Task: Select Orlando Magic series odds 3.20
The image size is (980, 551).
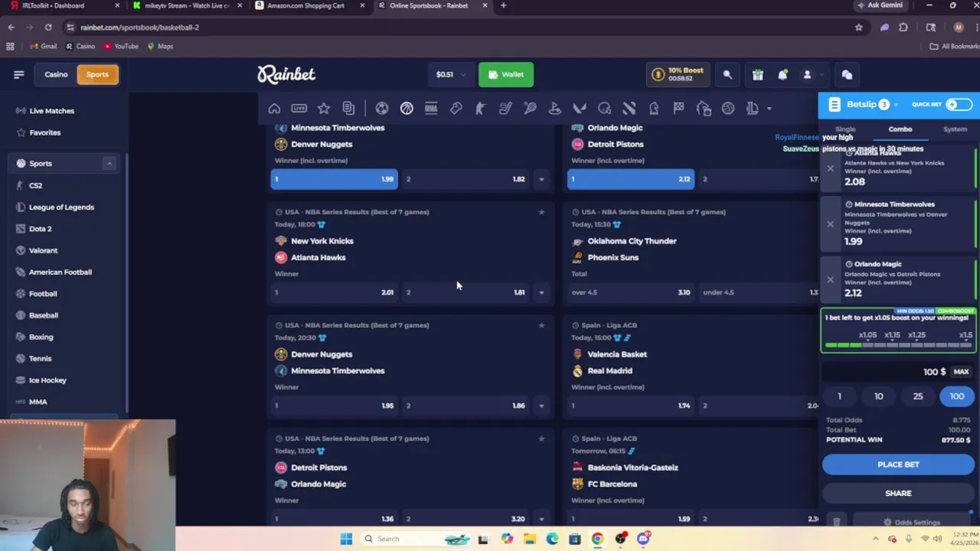Action: pos(465,519)
